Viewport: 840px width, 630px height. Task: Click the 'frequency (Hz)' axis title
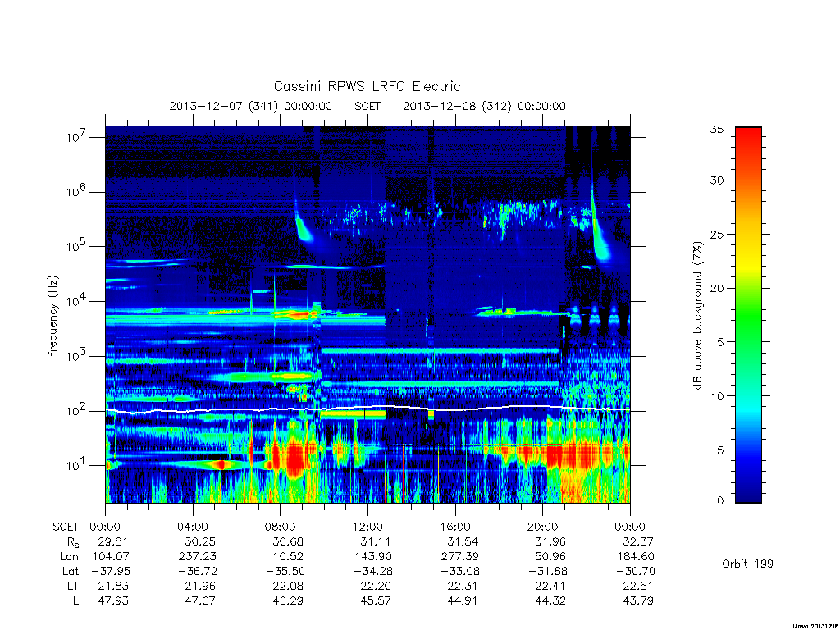[52, 315]
